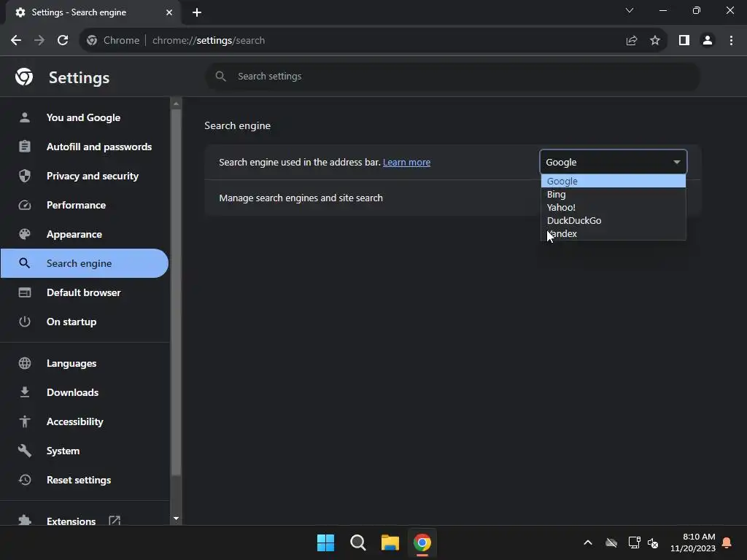The width and height of the screenshot is (747, 560).
Task: Click the wrench icon for System
Action: (x=25, y=451)
